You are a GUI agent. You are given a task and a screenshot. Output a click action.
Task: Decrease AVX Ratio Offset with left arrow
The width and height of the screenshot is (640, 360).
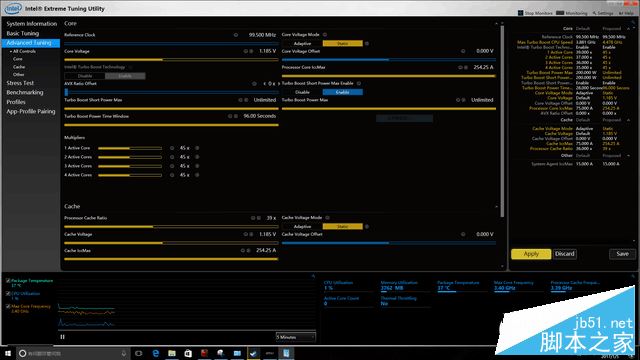264,84
